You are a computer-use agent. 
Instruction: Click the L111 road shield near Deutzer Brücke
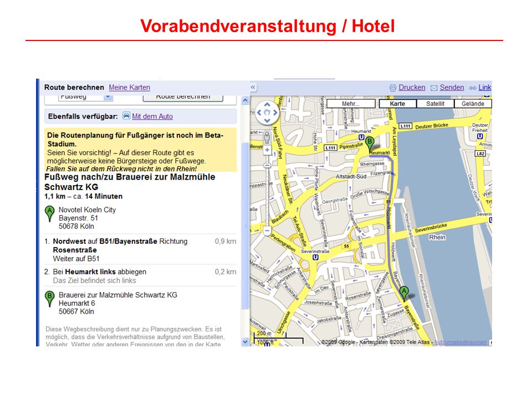click(406, 126)
